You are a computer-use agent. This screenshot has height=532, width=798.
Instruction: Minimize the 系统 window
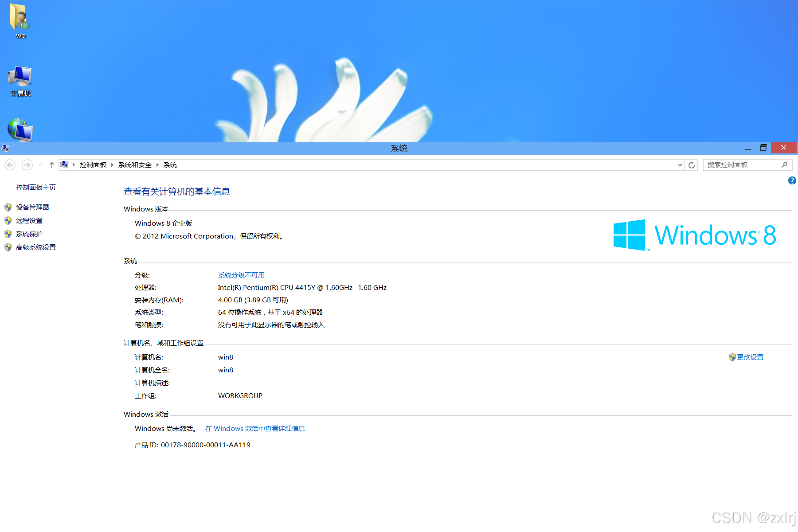[748, 148]
